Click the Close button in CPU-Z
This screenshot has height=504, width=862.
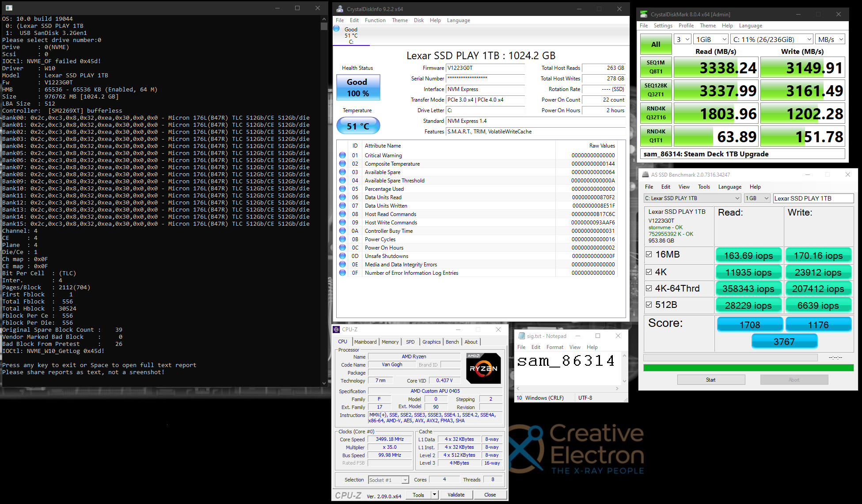click(x=490, y=495)
